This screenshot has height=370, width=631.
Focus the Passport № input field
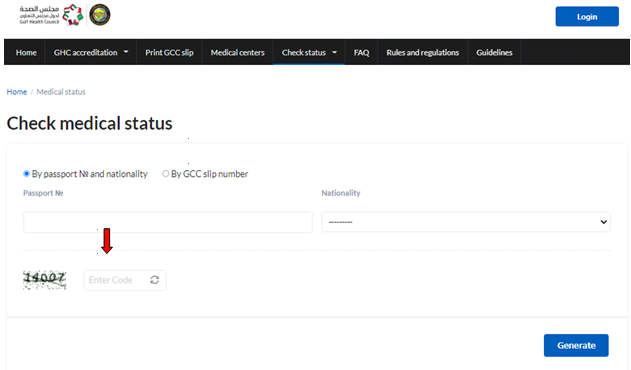tap(168, 222)
